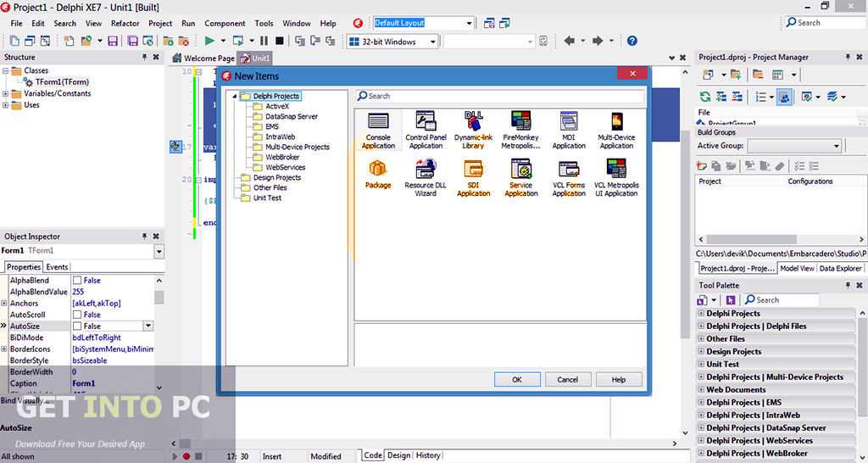Choose Service Application icon
868x463 pixels.
pyautogui.click(x=521, y=177)
